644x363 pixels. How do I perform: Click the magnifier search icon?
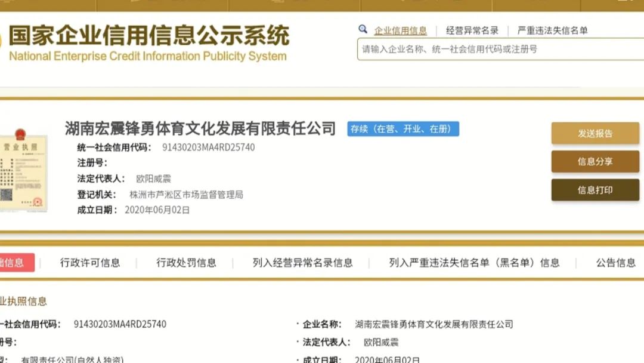coord(363,29)
